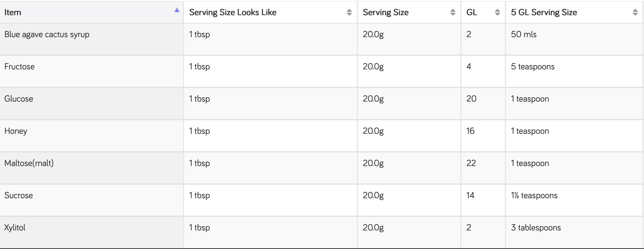Click the Item column sort arrow
The height and width of the screenshot is (249, 644).
177,10
